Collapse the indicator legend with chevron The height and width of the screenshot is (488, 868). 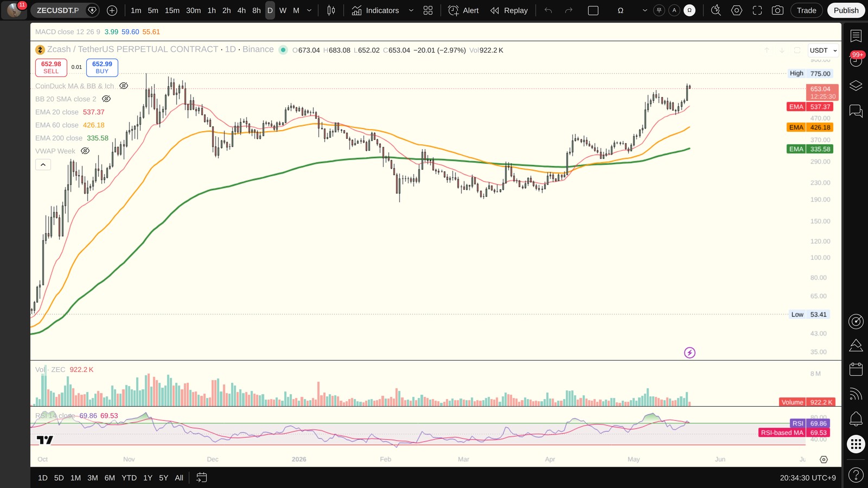pyautogui.click(x=43, y=164)
